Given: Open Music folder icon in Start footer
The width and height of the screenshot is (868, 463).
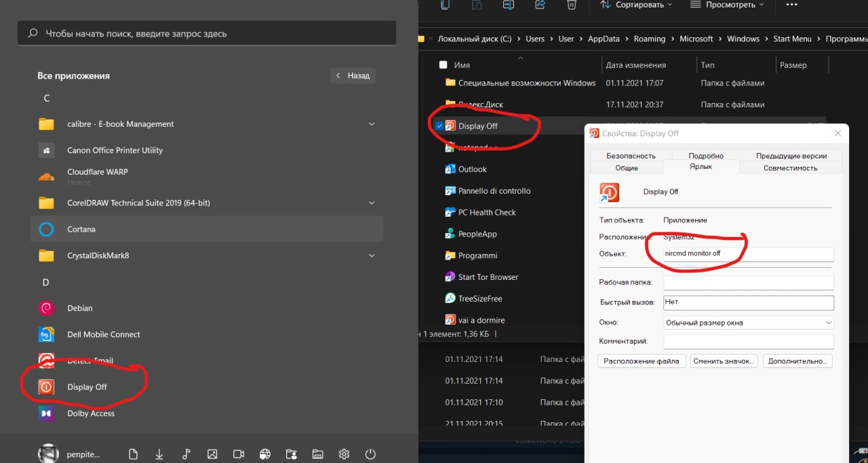Looking at the screenshot, I should pos(186,454).
